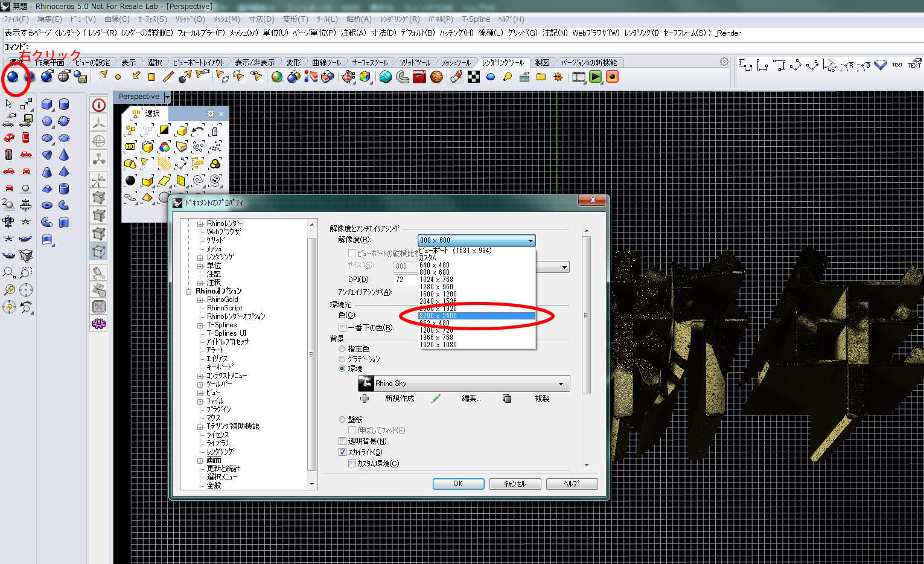
Task: Select the 環境 radio button
Action: [342, 369]
